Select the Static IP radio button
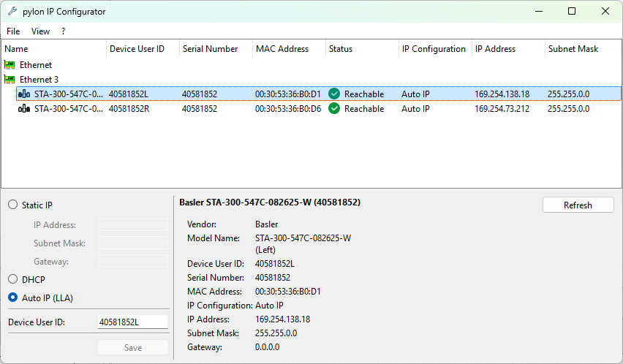The width and height of the screenshot is (623, 364). 12,205
